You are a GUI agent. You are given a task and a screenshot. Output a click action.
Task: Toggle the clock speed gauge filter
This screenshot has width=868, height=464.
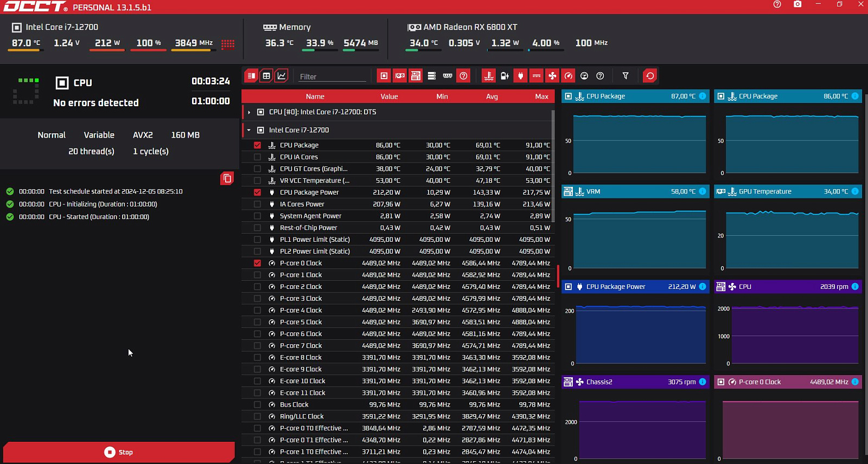click(568, 76)
